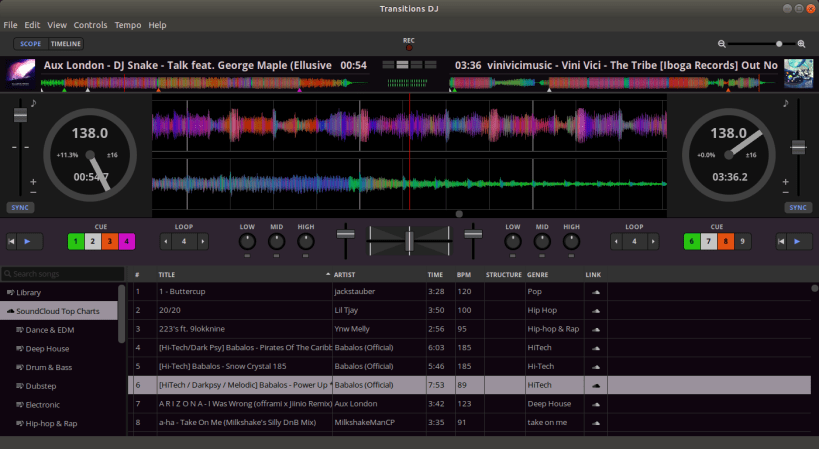Decrease the right deck loop length

pos(615,241)
